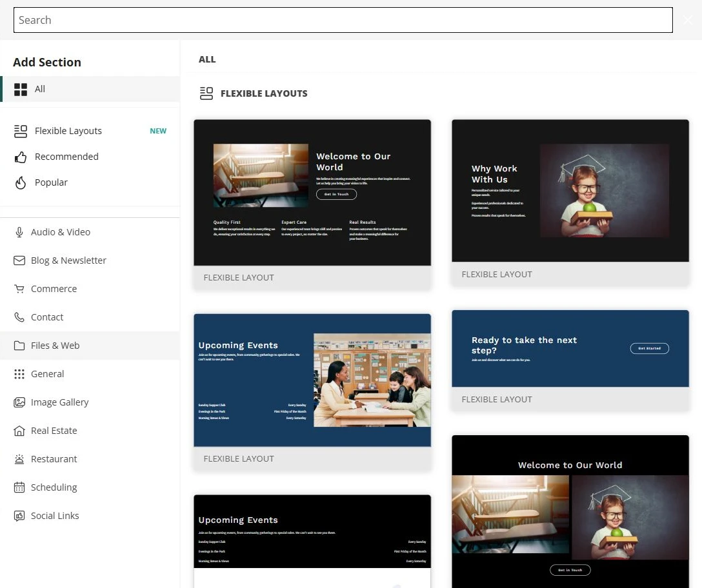Browse Social Links sections

coord(90,516)
